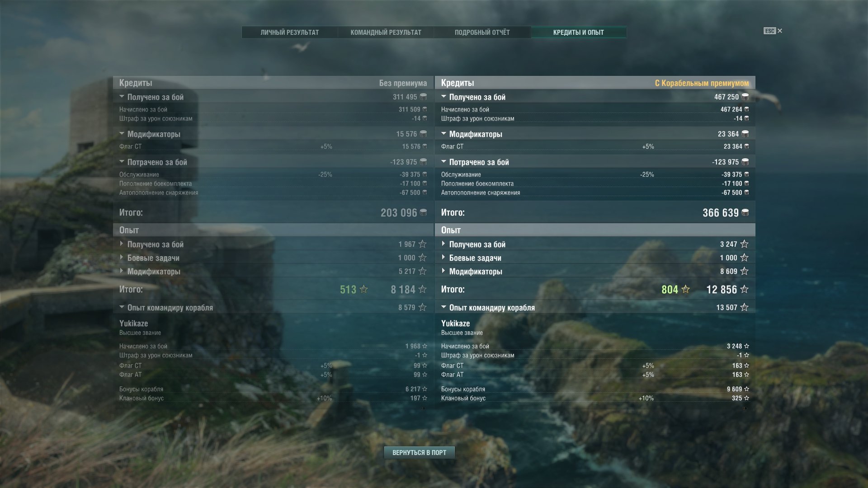Click the credits coin icon beside 366 639 total
Image resolution: width=868 pixels, height=488 pixels.
(745, 212)
